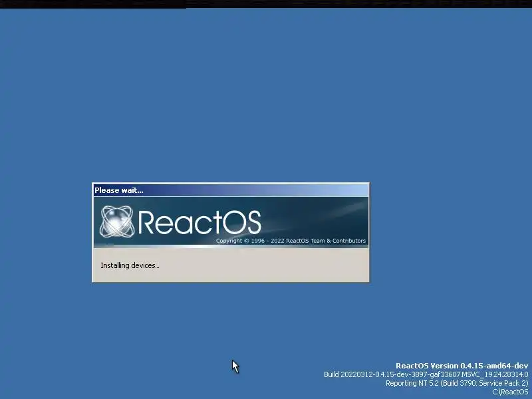
Task: Click the 'ReactOS Version 0.4.15-amd64-dev' desktop text
Action: pyautogui.click(x=462, y=366)
